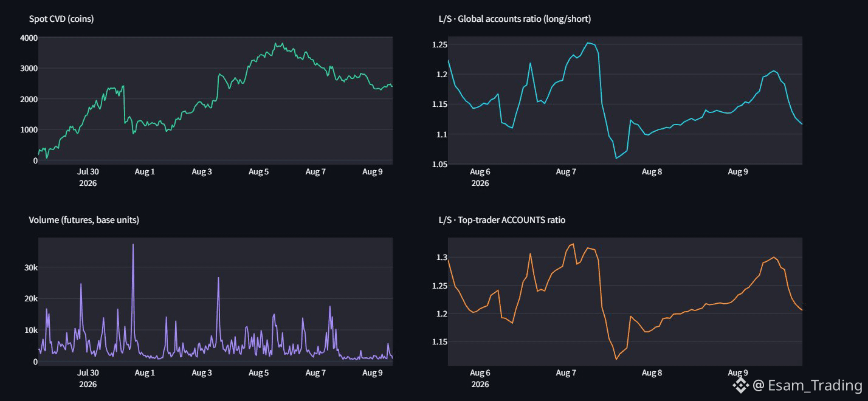Click the 3000 label on Spot CVD axis
Viewport: 868px width, 401px height.
[29, 69]
